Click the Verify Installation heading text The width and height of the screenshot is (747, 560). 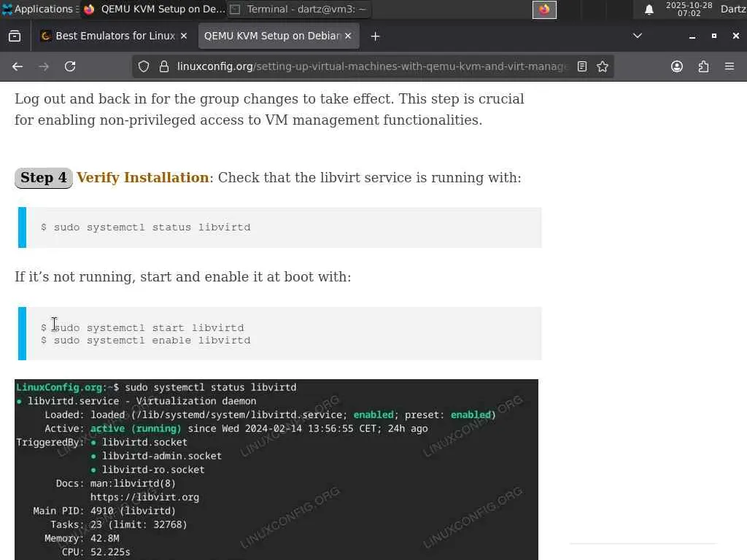coord(142,178)
